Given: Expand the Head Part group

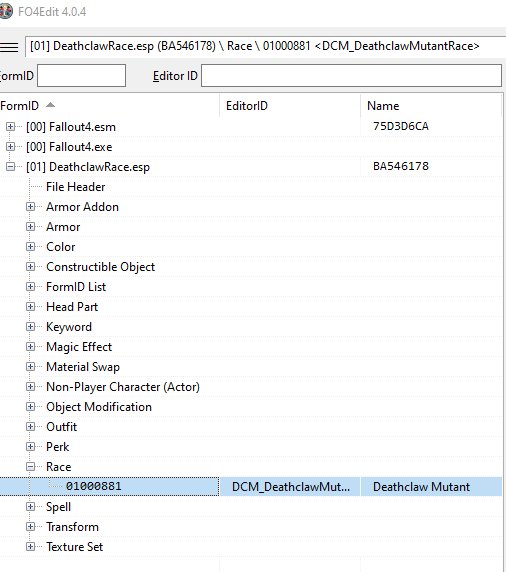Looking at the screenshot, I should click(31, 307).
